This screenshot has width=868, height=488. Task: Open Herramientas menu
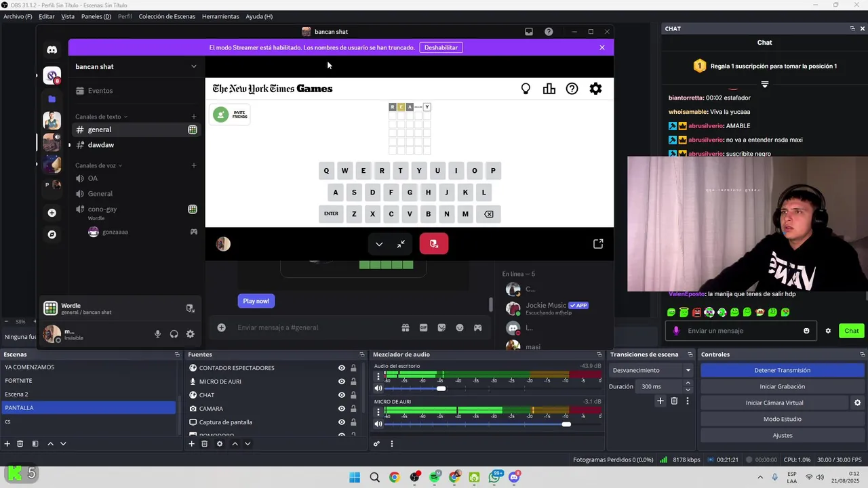[x=220, y=16]
